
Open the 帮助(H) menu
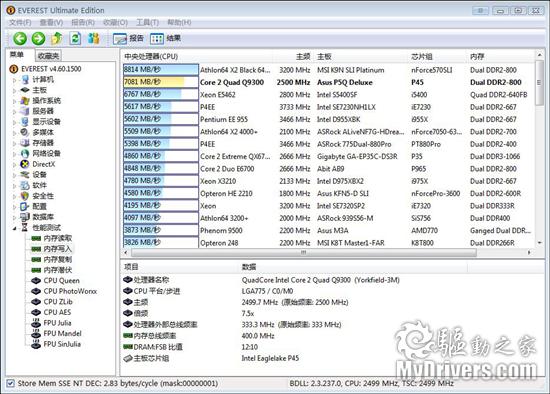[179, 23]
